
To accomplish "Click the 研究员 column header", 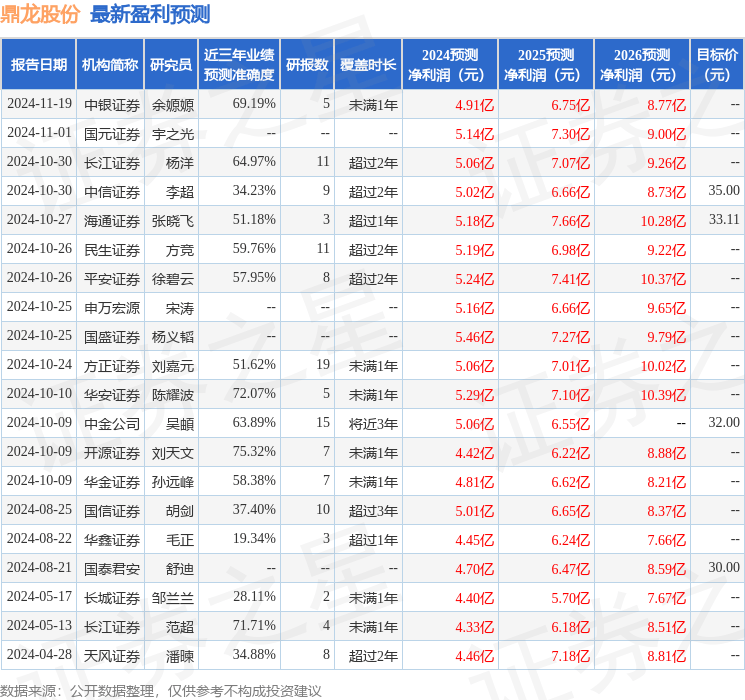I will coord(171,65).
